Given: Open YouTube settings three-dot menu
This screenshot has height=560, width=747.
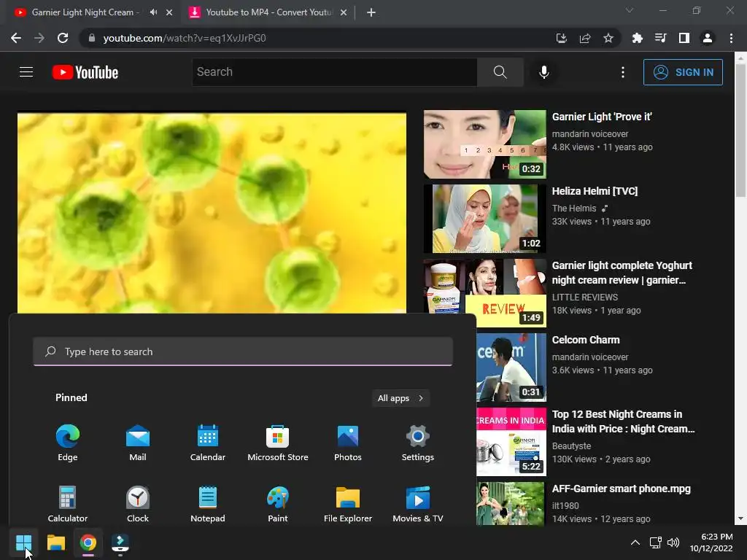Looking at the screenshot, I should pyautogui.click(x=623, y=72).
